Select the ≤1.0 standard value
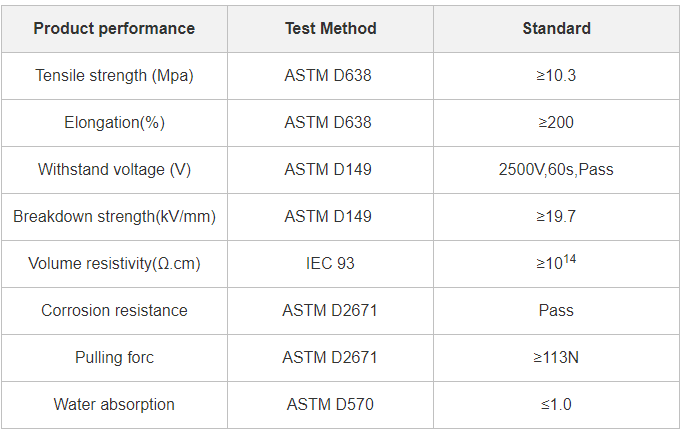The image size is (684, 432). [556, 405]
